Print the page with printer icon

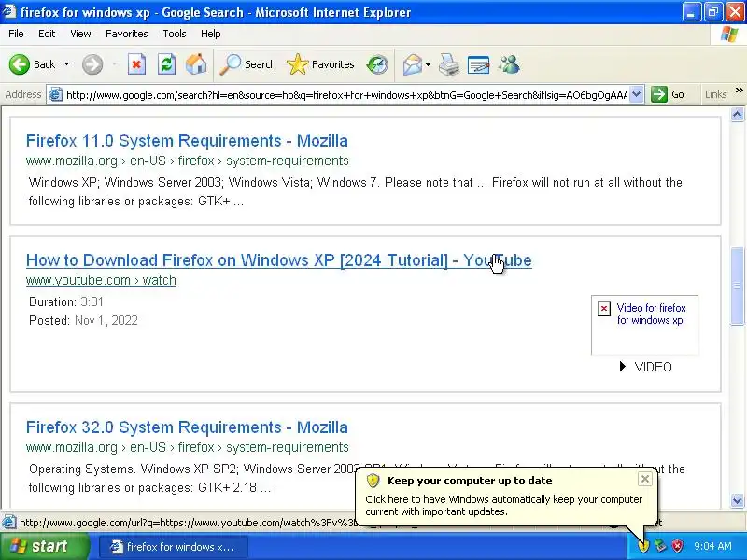(x=448, y=64)
